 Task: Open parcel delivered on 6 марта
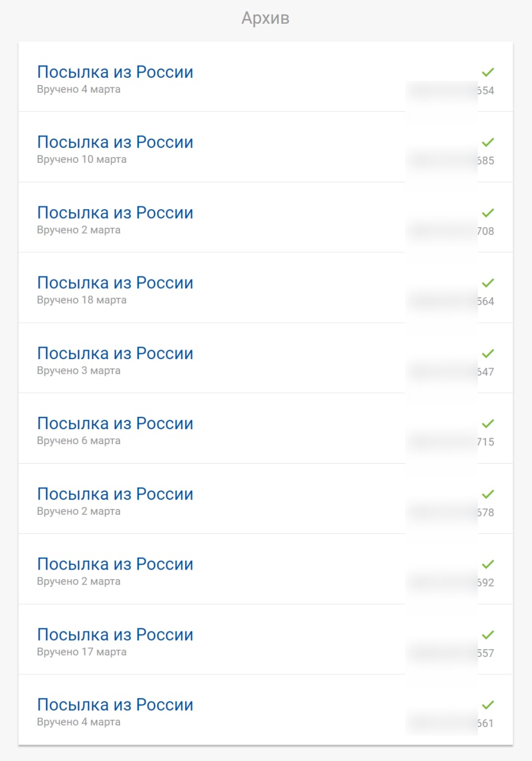click(115, 424)
